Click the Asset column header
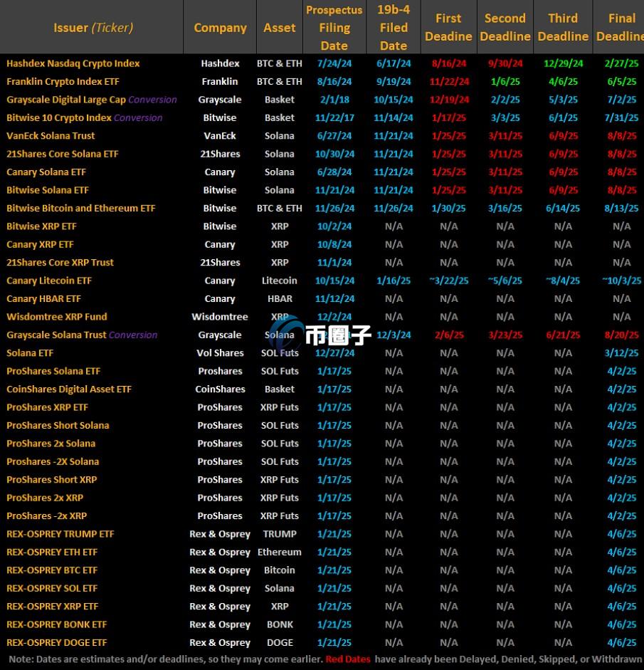The height and width of the screenshot is (670, 644). (x=279, y=28)
